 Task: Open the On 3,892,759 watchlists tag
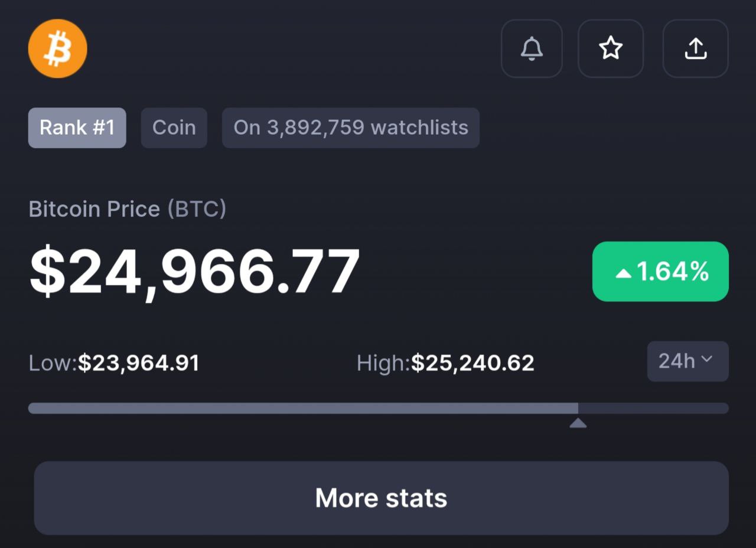pos(351,128)
